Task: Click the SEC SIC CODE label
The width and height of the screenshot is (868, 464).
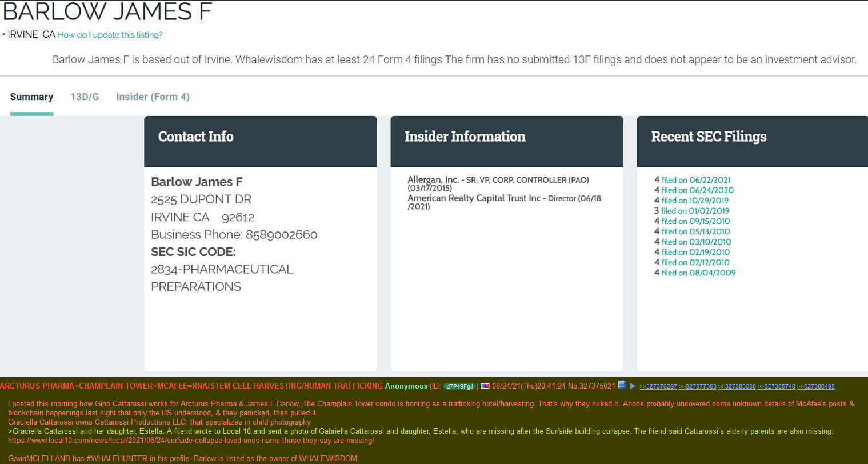Action: (x=193, y=252)
